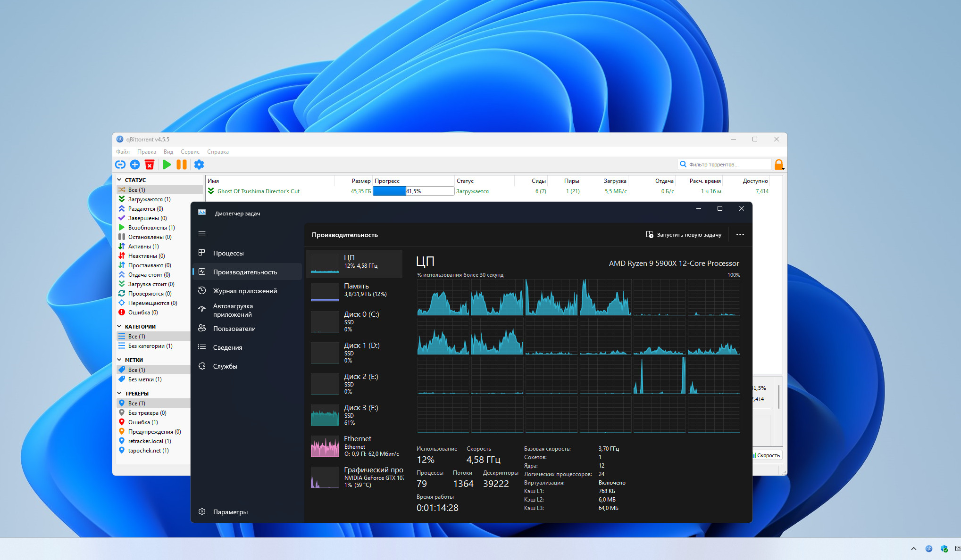This screenshot has height=560, width=961.
Task: Open the Вид menu
Action: coord(168,152)
